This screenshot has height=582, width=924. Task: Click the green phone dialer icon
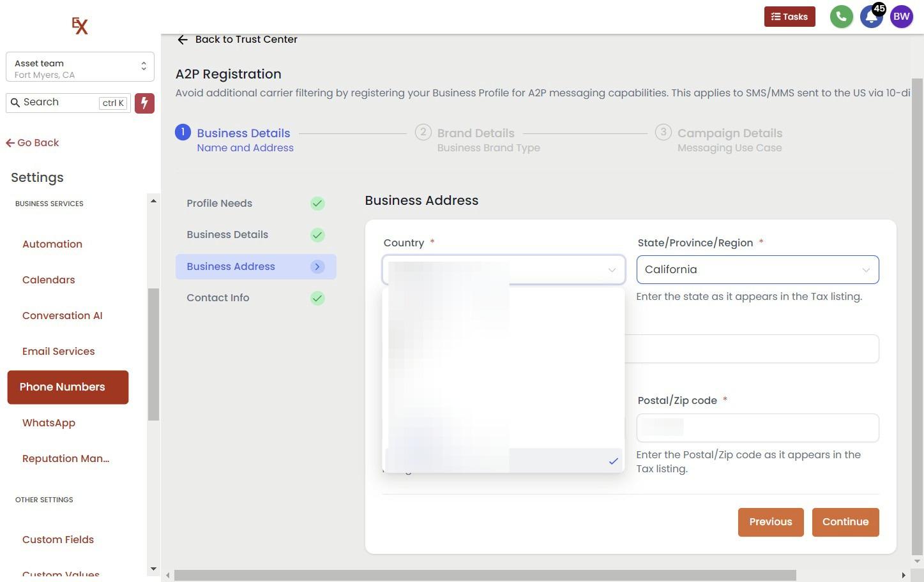point(841,17)
